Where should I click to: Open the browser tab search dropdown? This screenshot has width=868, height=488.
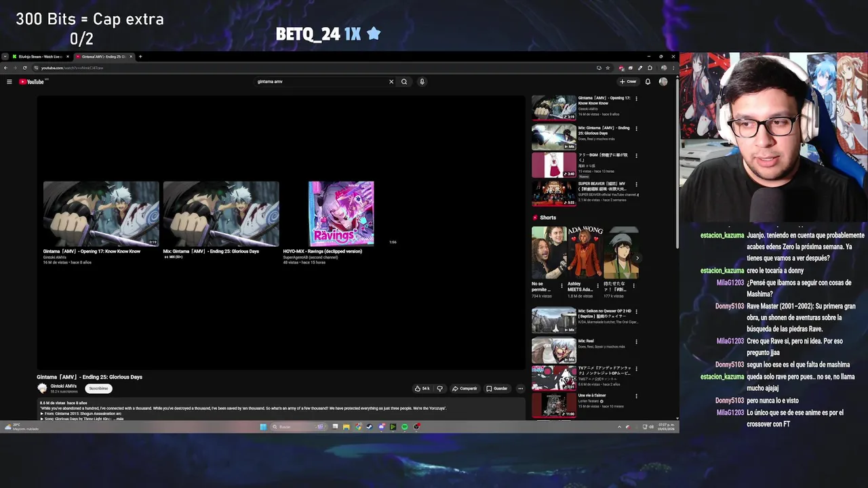(5, 56)
